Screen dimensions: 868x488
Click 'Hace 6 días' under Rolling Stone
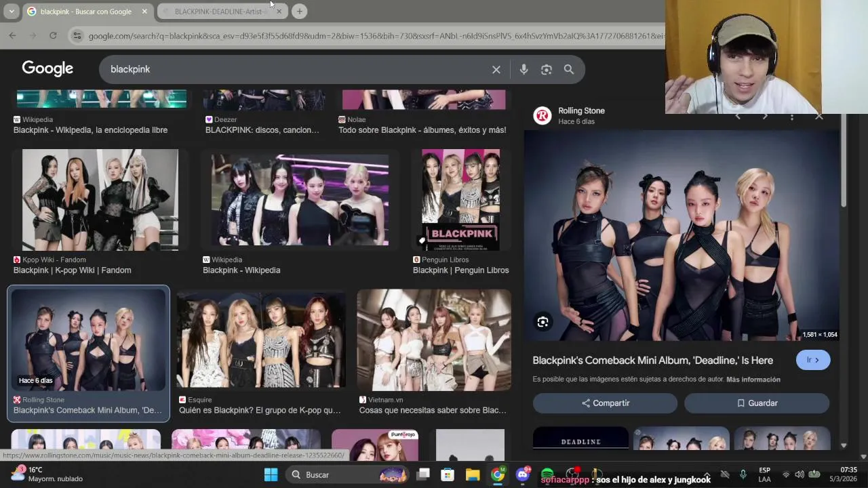[576, 122]
